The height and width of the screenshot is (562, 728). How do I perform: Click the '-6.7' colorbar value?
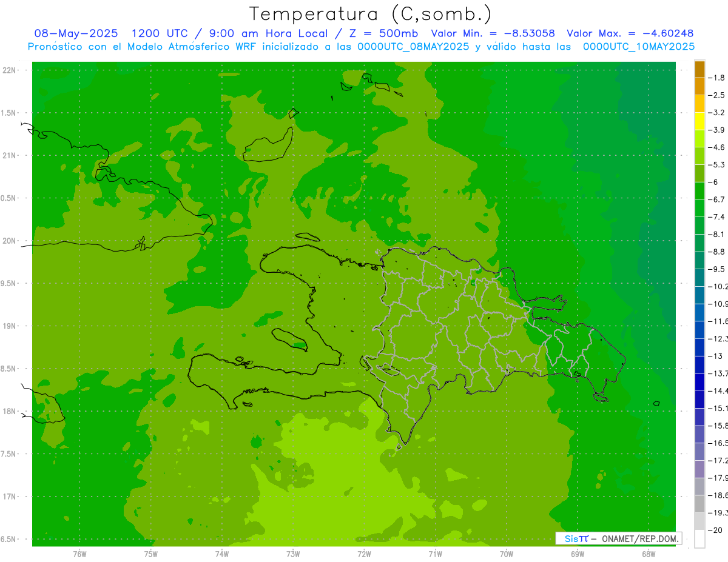point(717,199)
